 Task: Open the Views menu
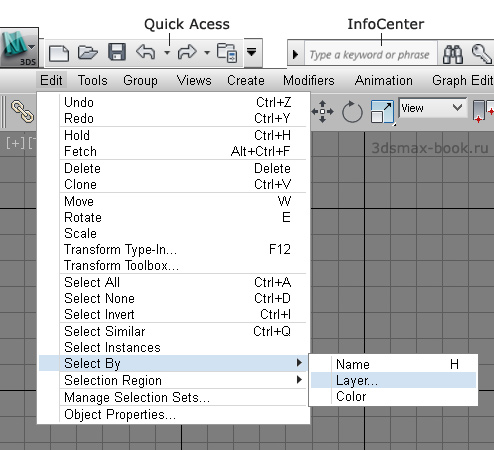[x=194, y=80]
